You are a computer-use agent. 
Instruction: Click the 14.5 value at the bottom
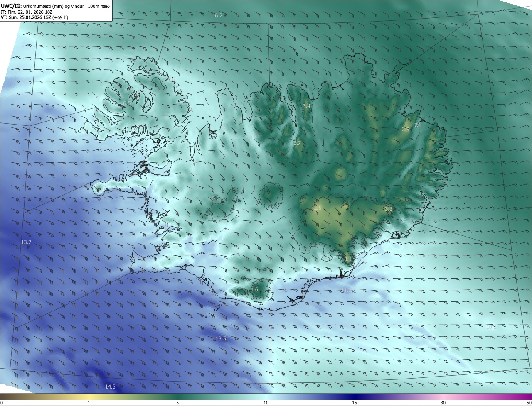(110, 386)
